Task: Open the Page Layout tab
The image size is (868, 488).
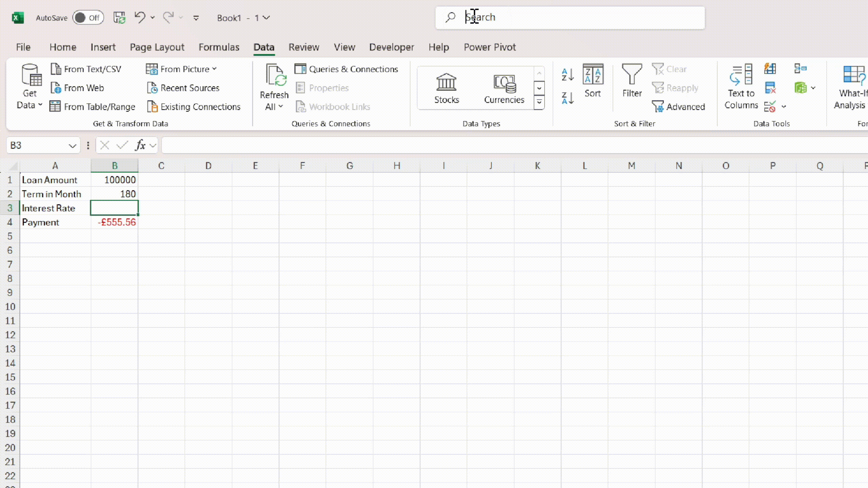Action: tap(157, 47)
